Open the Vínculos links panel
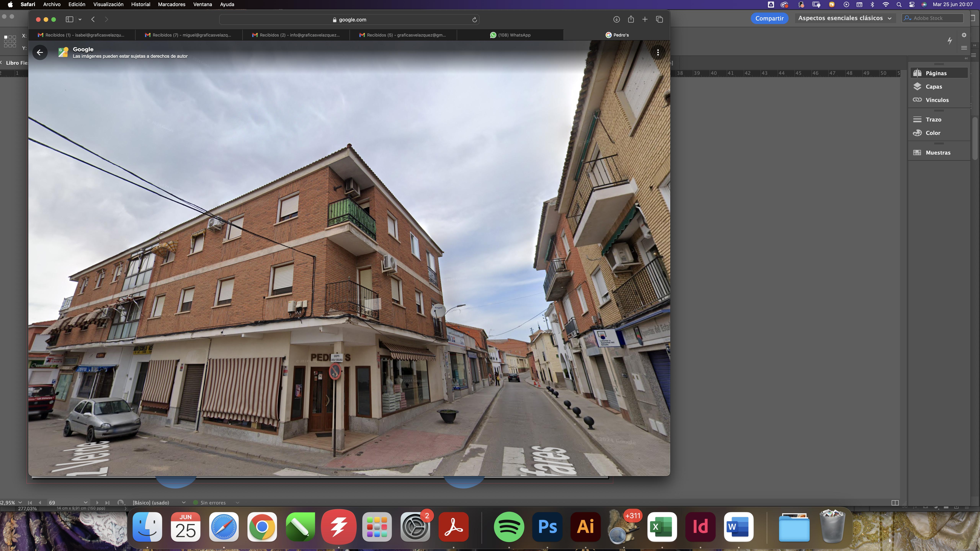 pyautogui.click(x=937, y=100)
